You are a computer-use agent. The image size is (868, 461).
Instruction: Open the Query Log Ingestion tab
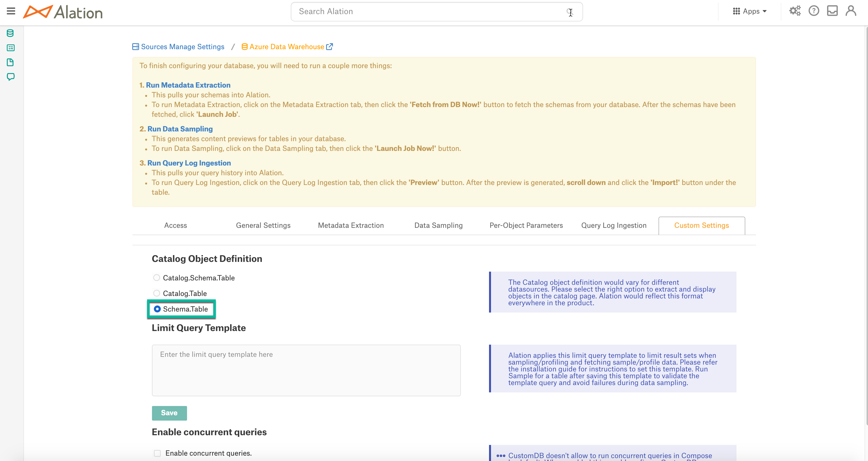click(613, 225)
